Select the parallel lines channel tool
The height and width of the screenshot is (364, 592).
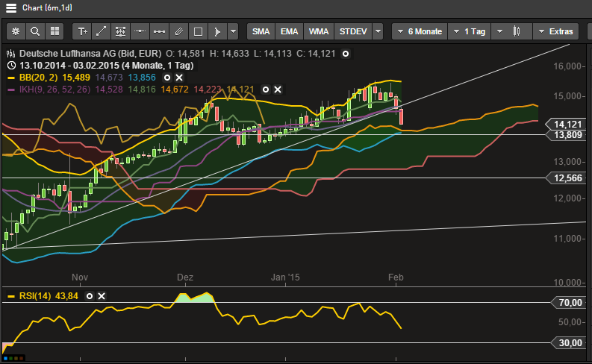click(x=179, y=31)
